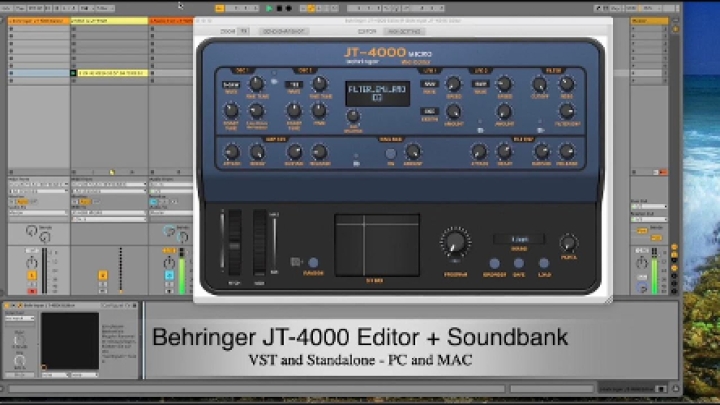Click the Save button
The width and height of the screenshot is (720, 405).
(x=519, y=263)
